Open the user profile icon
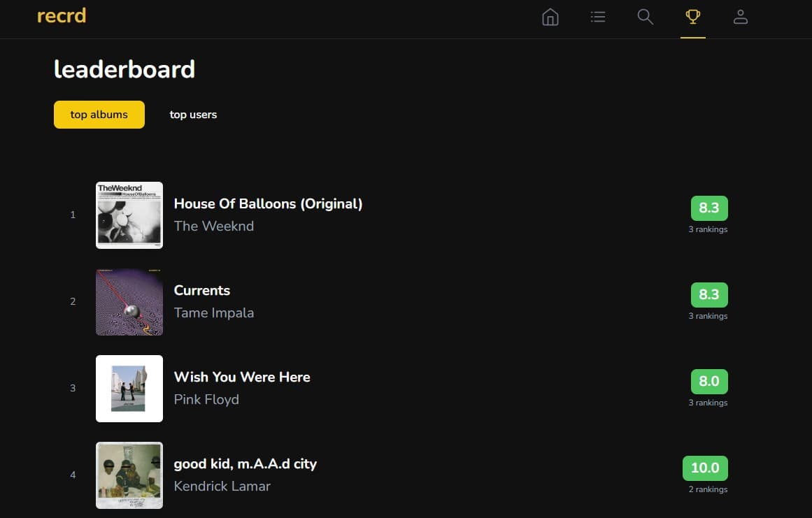The width and height of the screenshot is (812, 518). click(x=741, y=17)
